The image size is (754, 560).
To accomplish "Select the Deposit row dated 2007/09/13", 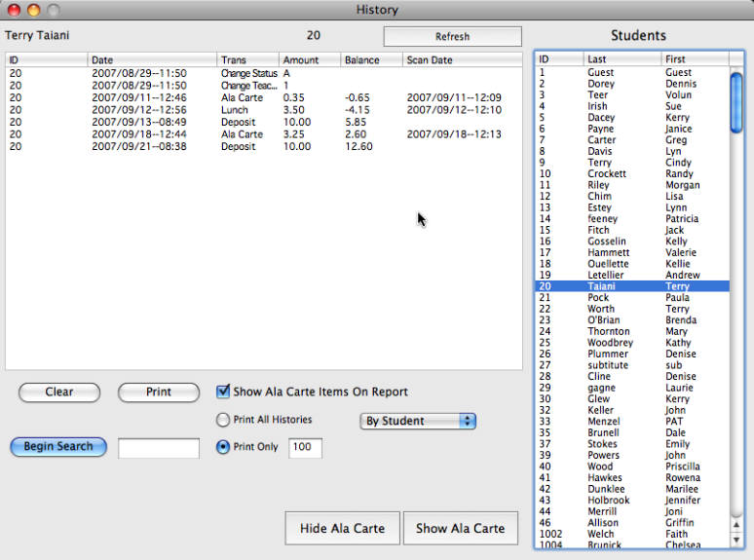I will [x=264, y=122].
